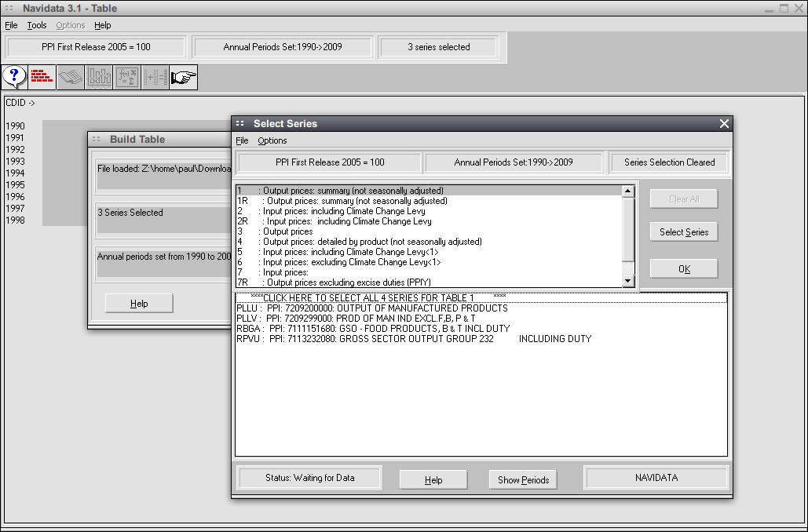Click the series list scrollbar down arrow

click(x=628, y=281)
